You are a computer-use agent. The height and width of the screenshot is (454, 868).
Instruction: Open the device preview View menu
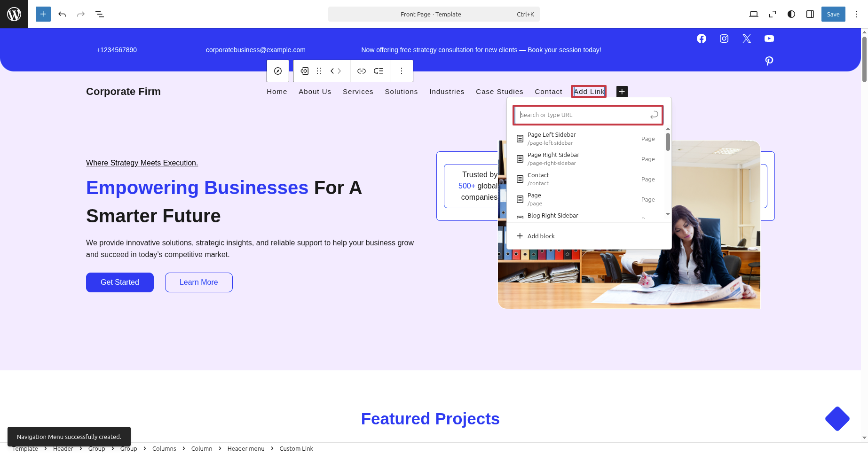(754, 14)
